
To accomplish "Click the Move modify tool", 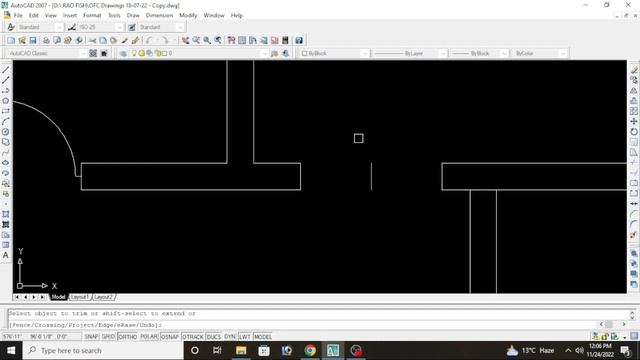I will tap(634, 121).
